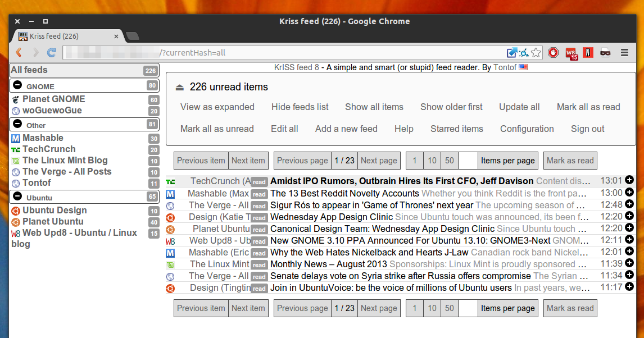Open Add a new feed

(x=346, y=129)
